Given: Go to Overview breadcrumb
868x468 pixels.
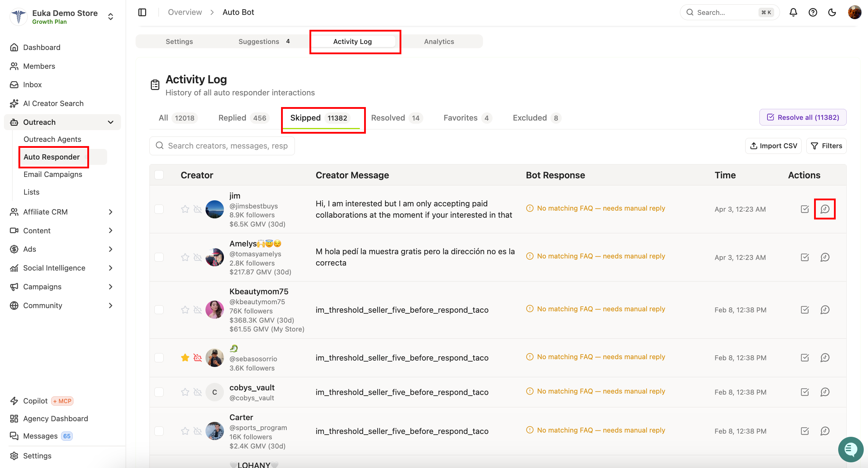Looking at the screenshot, I should (x=185, y=12).
